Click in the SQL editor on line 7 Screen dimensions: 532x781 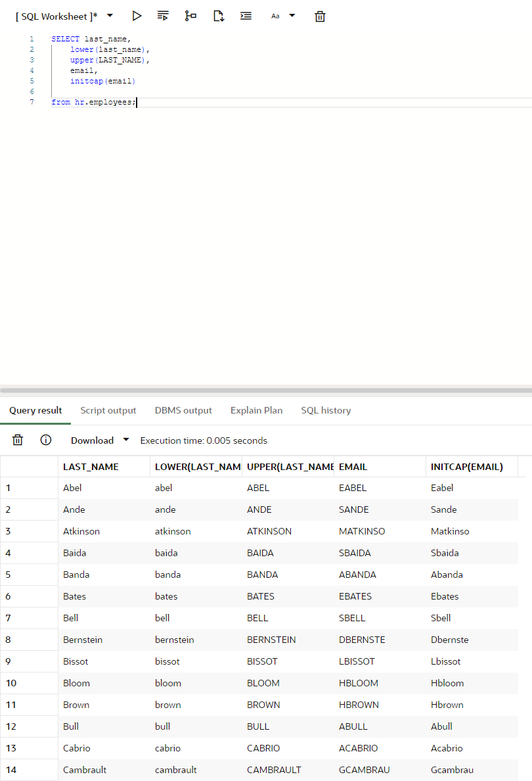pos(292,102)
